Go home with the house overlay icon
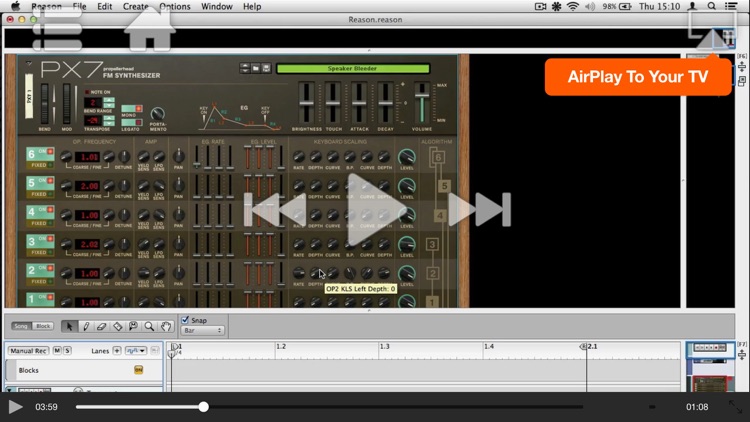The width and height of the screenshot is (750, 422). click(x=150, y=30)
